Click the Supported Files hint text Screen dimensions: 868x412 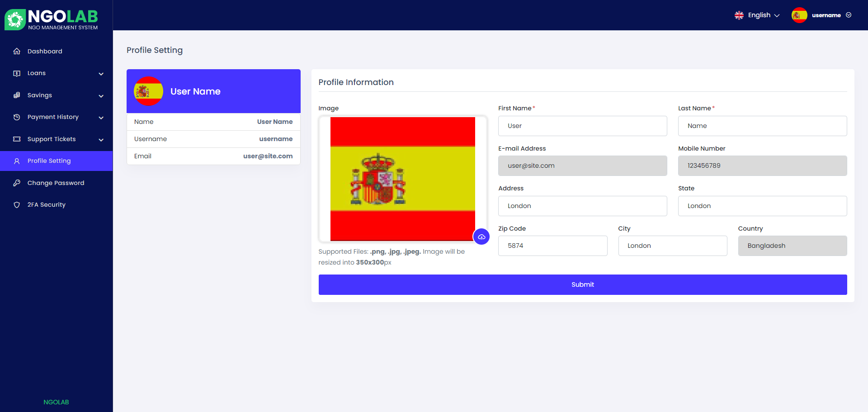(x=392, y=257)
